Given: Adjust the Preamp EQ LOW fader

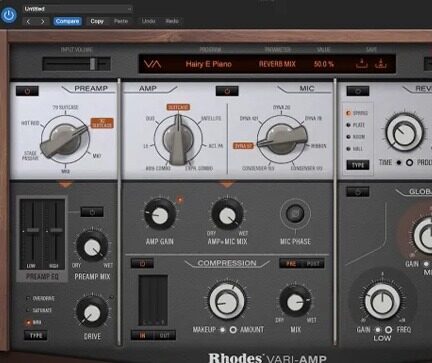Looking at the screenshot, I should 32,230.
